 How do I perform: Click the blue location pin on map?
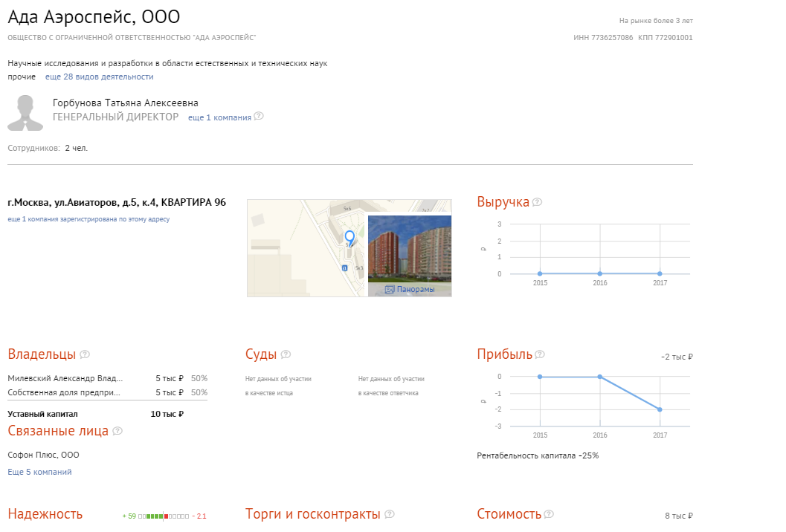350,238
